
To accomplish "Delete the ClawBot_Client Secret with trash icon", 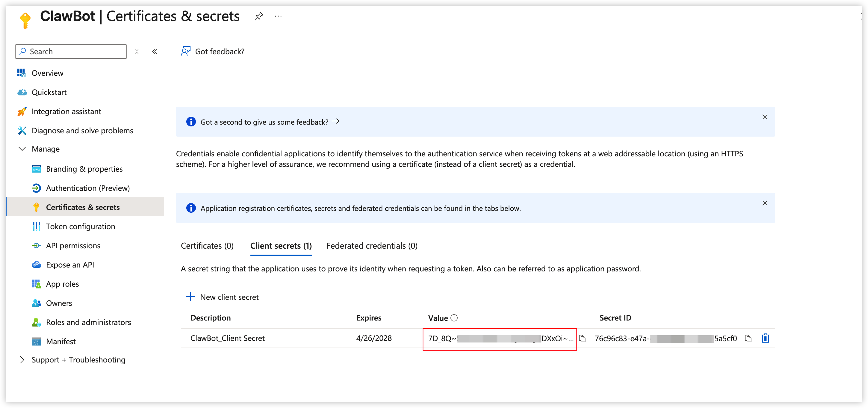I will tap(765, 338).
